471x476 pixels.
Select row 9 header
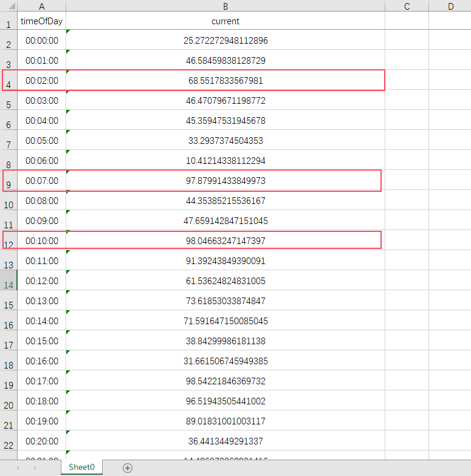(x=9, y=184)
